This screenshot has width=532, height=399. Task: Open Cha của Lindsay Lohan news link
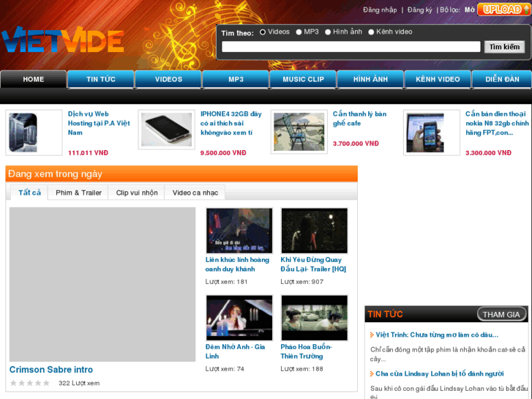tap(439, 374)
